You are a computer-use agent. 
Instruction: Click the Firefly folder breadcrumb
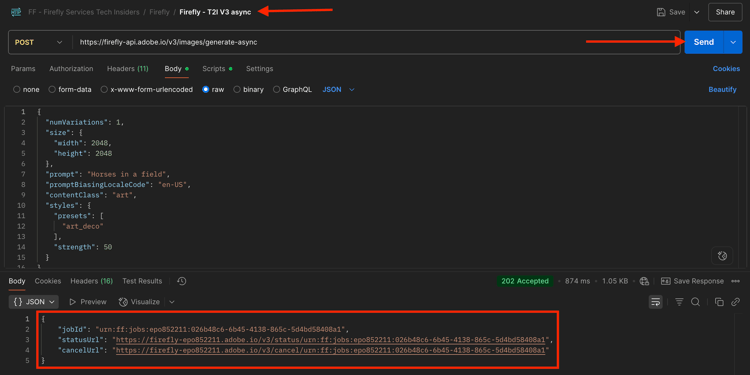160,12
